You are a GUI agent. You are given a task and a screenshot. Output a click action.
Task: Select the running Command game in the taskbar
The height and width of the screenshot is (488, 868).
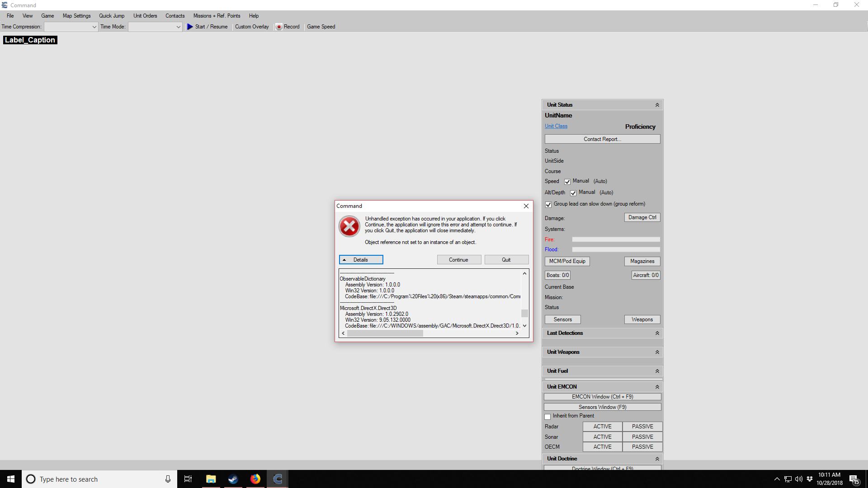click(x=277, y=479)
